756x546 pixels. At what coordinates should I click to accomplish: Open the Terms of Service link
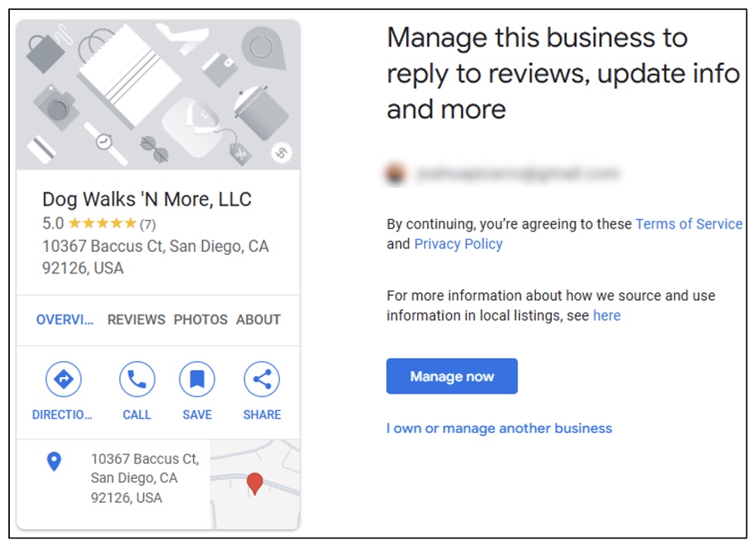[x=689, y=224]
